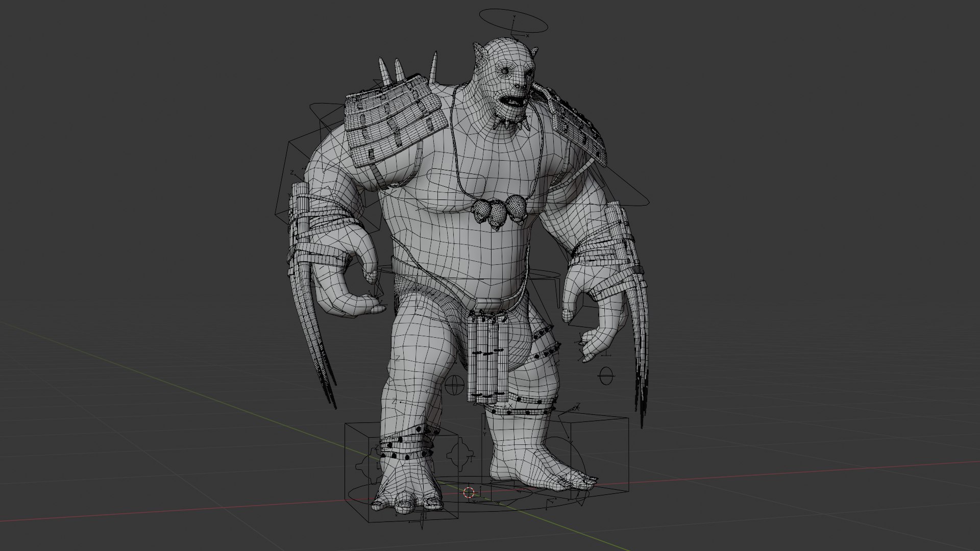The height and width of the screenshot is (551, 980).
Task: Select the halo ring control above the head
Action: point(514,22)
